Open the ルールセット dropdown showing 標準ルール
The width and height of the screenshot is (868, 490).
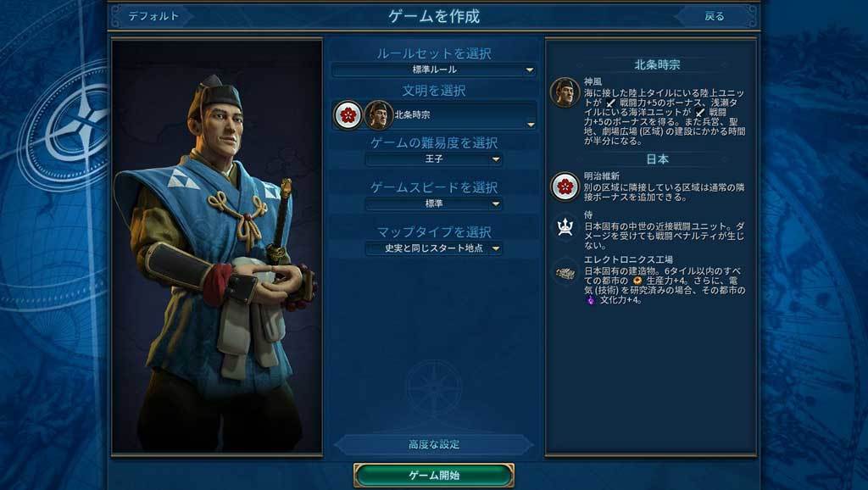(x=434, y=70)
